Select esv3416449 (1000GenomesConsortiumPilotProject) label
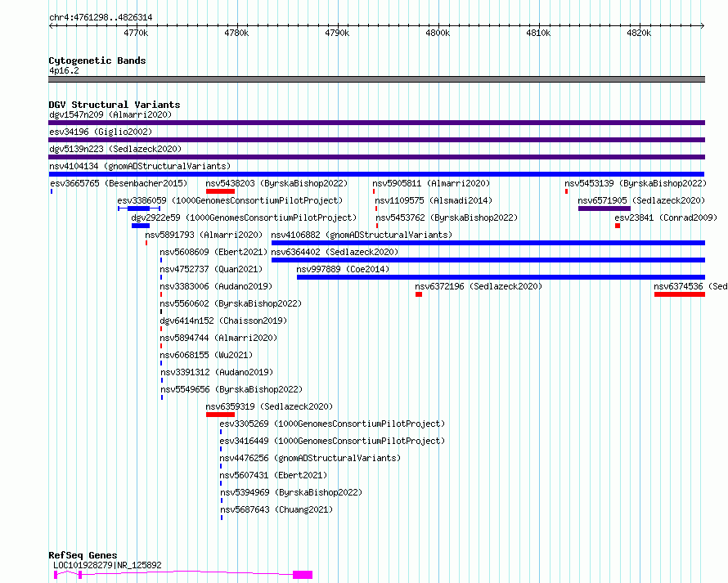728x583 pixels. click(332, 441)
